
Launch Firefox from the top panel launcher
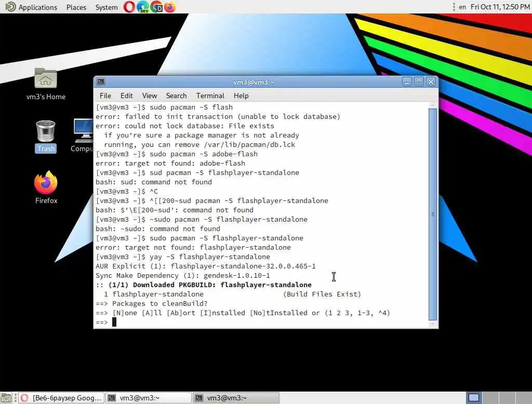click(170, 7)
